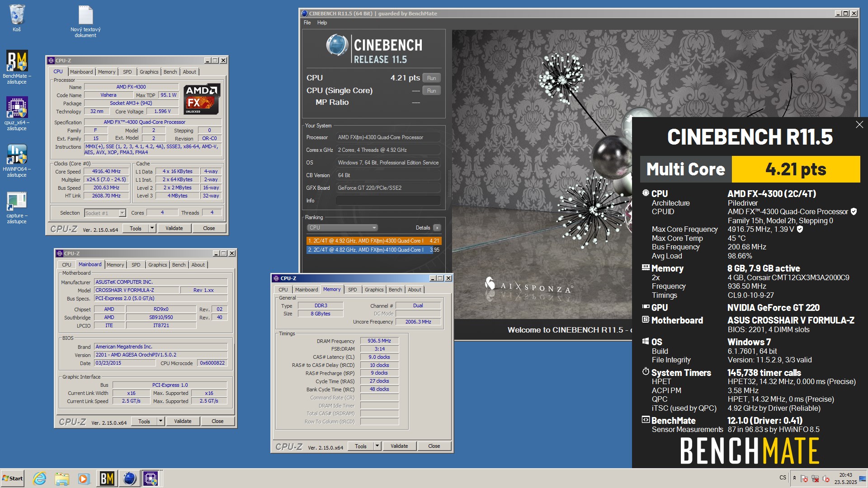Screen dimensions: 868x488
Task: Click Validate in Memory CPU-Z window
Action: 399,446
